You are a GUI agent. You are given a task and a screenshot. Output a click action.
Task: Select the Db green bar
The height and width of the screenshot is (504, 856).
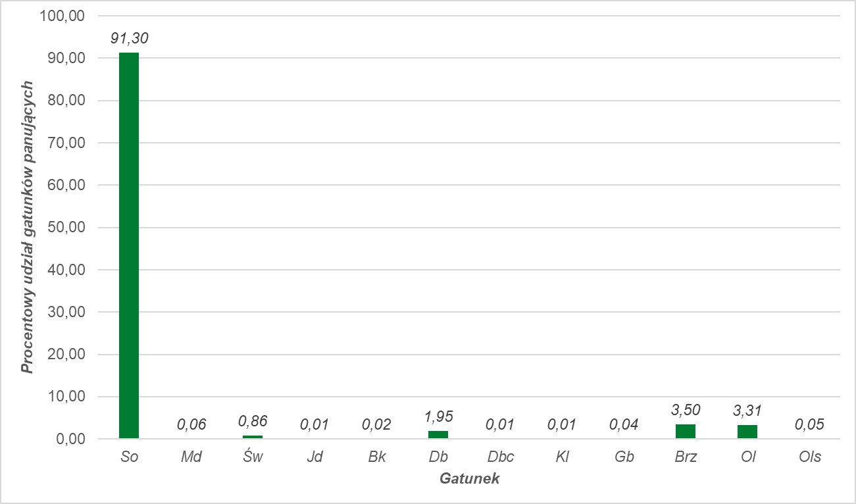pos(438,435)
